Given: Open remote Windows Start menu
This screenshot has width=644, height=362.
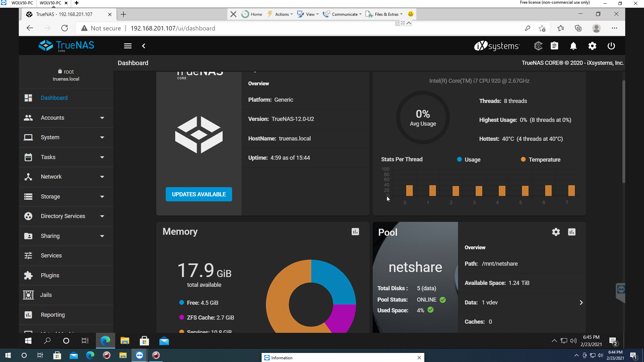Looking at the screenshot, I should click(x=28, y=341).
